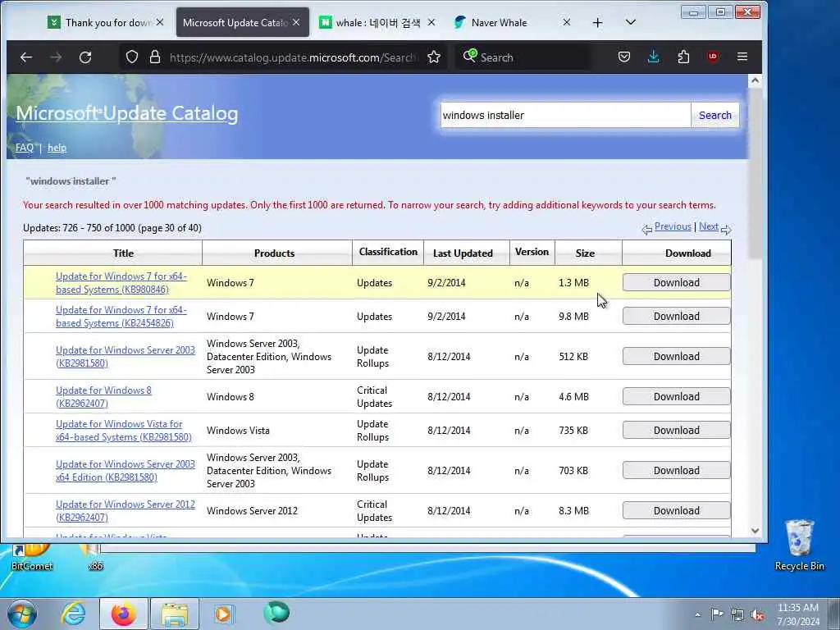Open the help link
This screenshot has width=840, height=630.
click(x=57, y=148)
